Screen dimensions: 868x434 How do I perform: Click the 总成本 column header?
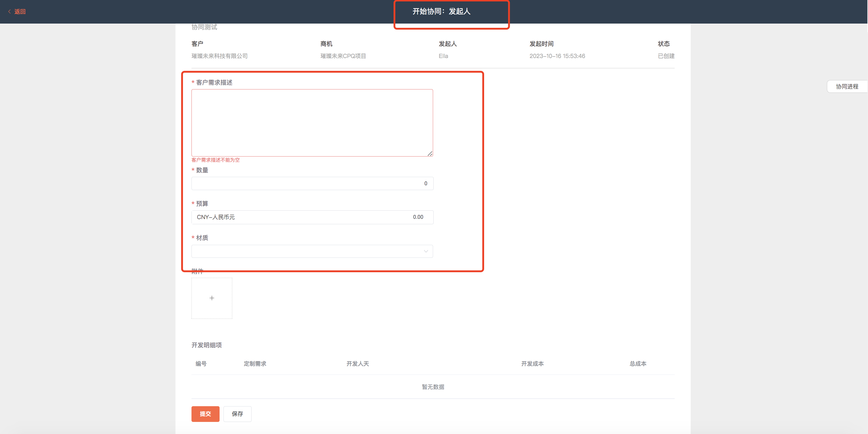[638, 364]
